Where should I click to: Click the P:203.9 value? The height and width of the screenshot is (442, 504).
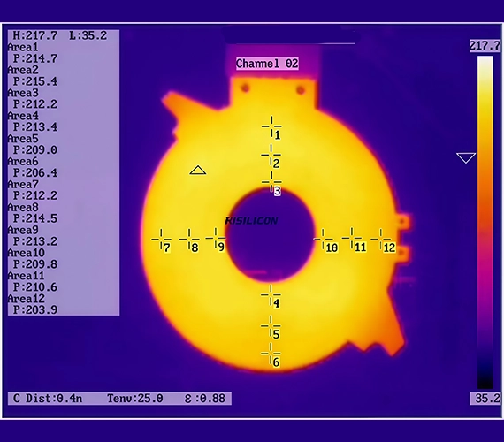34,310
